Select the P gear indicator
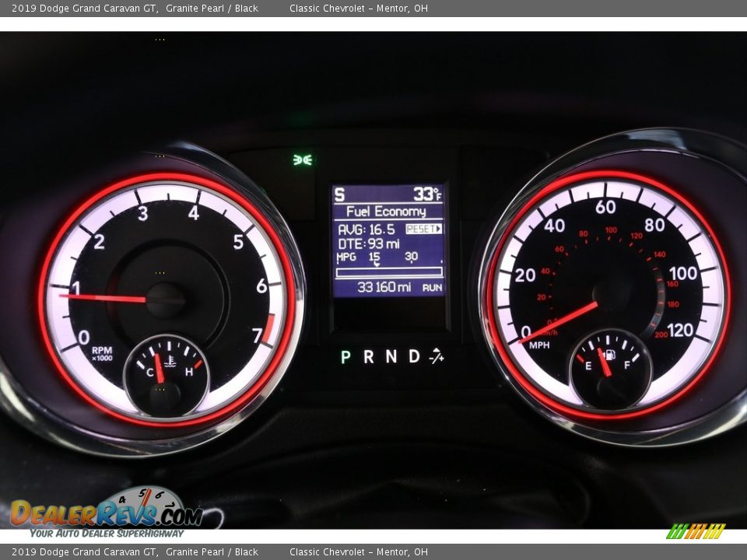 pyautogui.click(x=345, y=357)
